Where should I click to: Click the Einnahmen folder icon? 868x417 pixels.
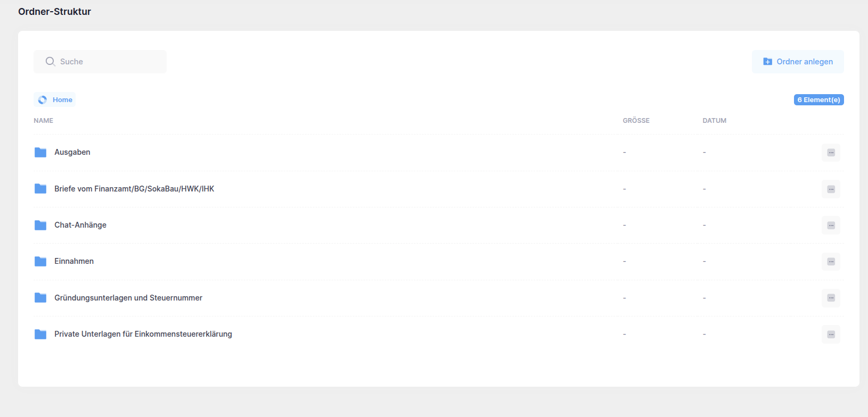pos(40,262)
